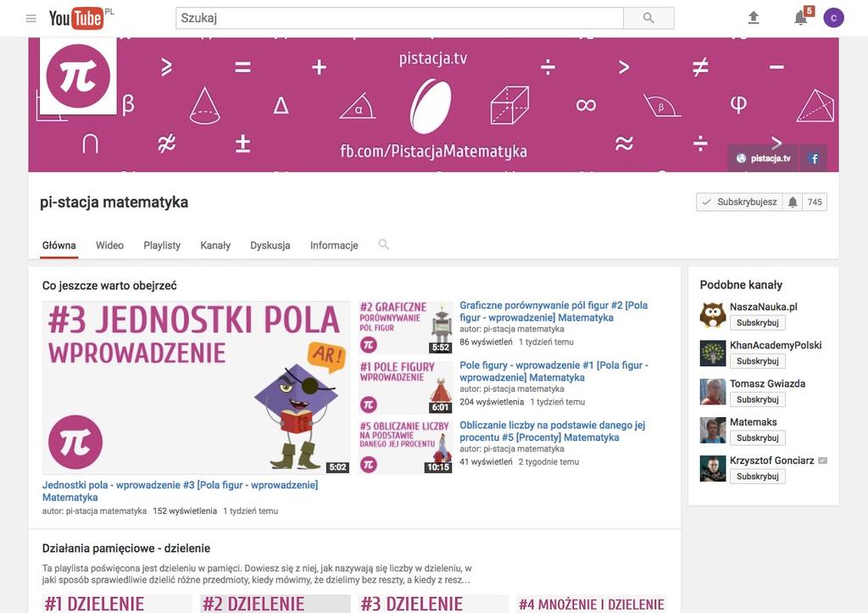Open NaszaNauka.pl channel name link
Image resolution: width=868 pixels, height=613 pixels.
coord(764,307)
